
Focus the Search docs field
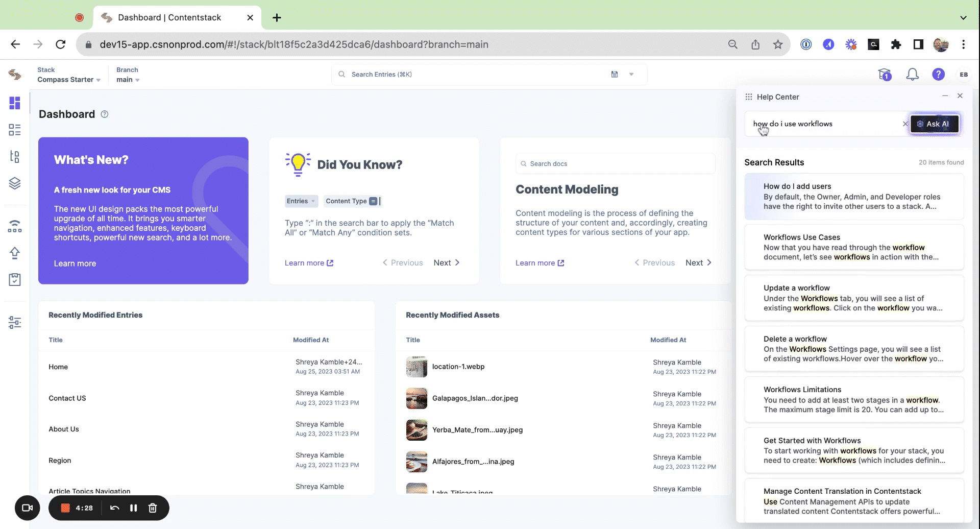point(615,163)
